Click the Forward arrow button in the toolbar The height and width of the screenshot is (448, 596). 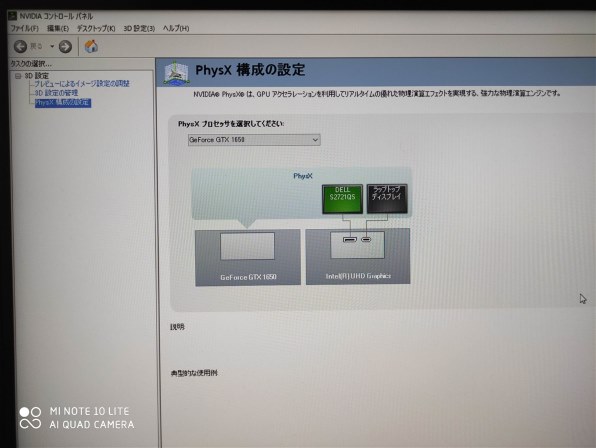pos(65,47)
